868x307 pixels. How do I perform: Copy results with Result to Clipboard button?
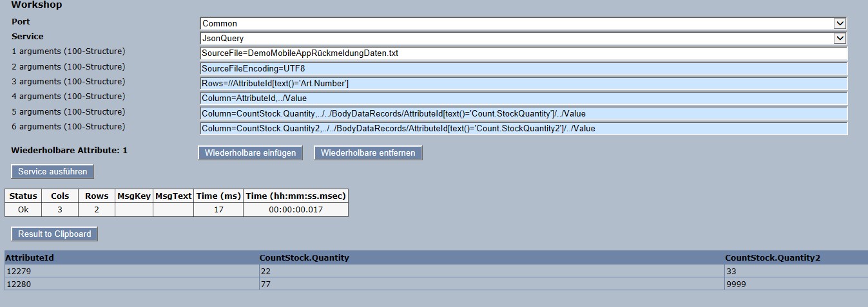(55, 234)
